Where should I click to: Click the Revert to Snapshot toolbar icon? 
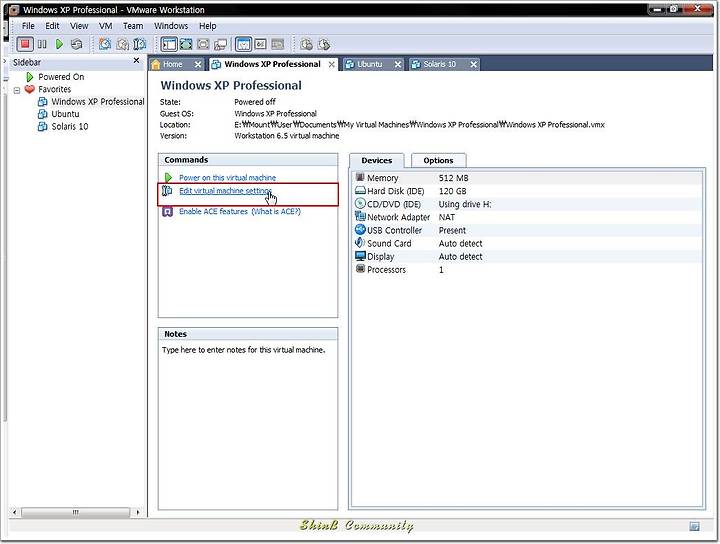(x=123, y=44)
